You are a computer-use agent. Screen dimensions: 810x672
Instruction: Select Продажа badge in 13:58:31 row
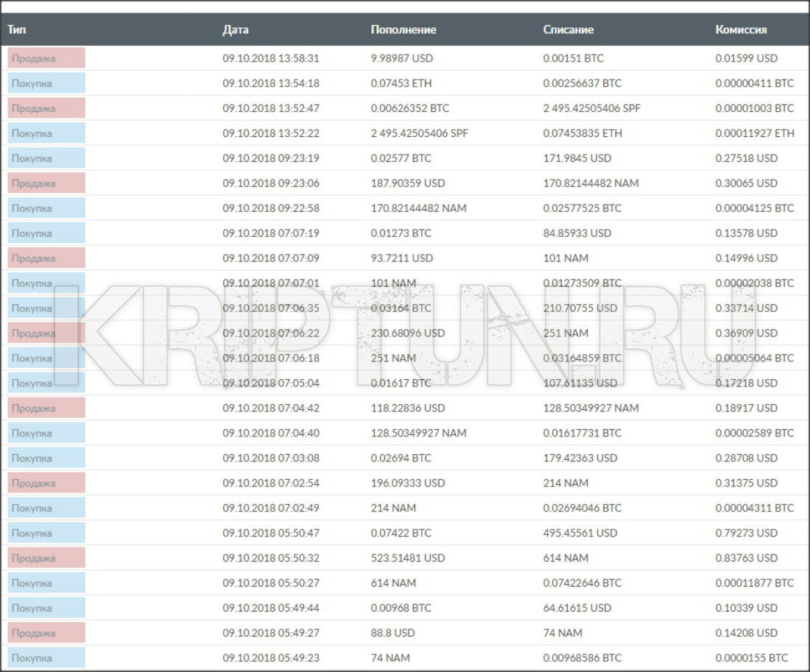46,58
